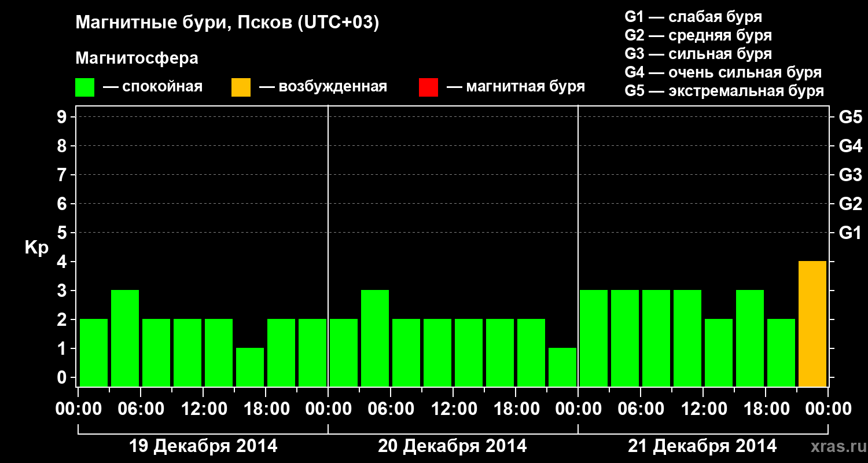Click the '18:00' time label under 20 December
The image size is (868, 463).
click(x=516, y=409)
